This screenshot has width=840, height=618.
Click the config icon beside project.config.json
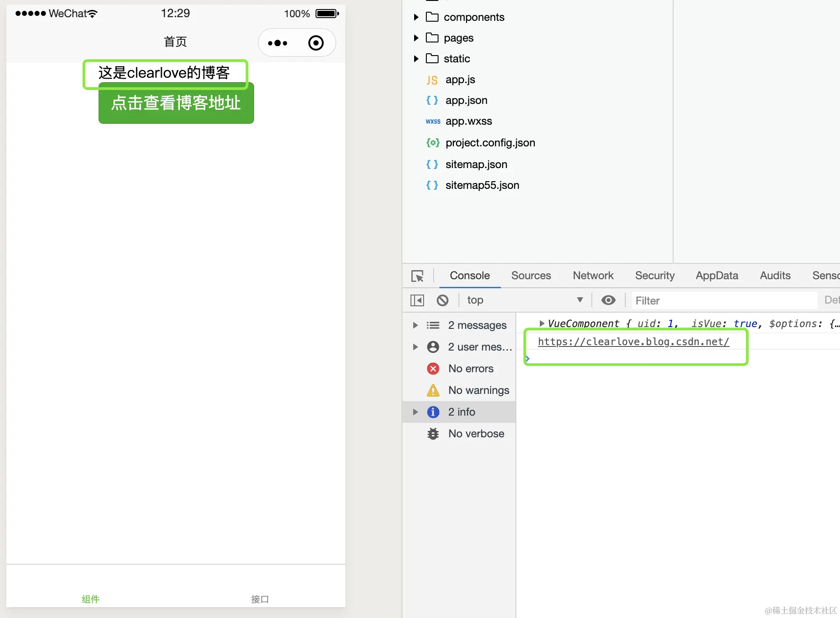click(x=433, y=143)
